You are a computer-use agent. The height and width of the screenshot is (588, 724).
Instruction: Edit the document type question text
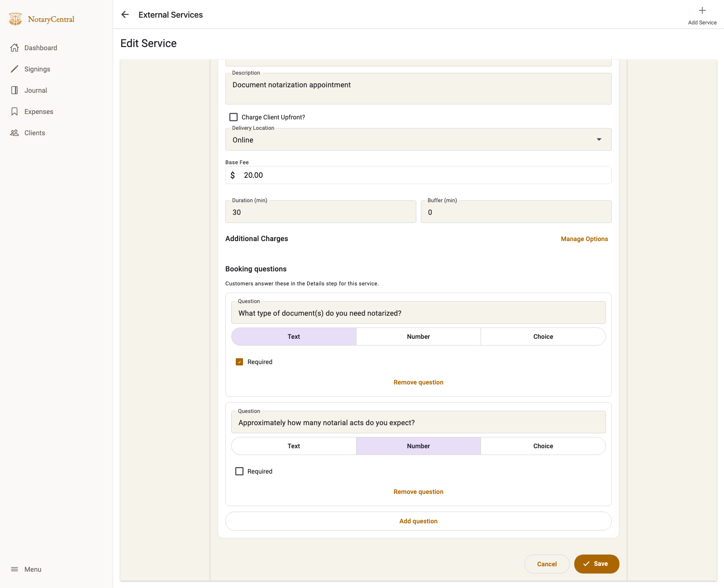pyautogui.click(x=419, y=313)
